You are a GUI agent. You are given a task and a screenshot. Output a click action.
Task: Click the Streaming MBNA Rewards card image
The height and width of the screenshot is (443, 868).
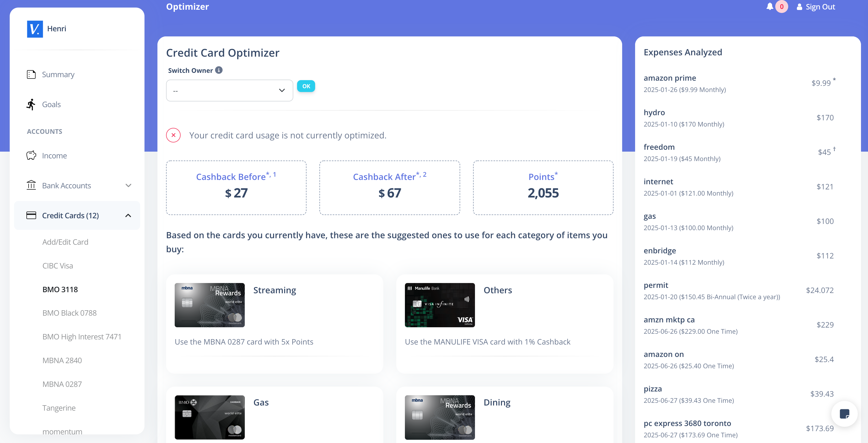[210, 305]
